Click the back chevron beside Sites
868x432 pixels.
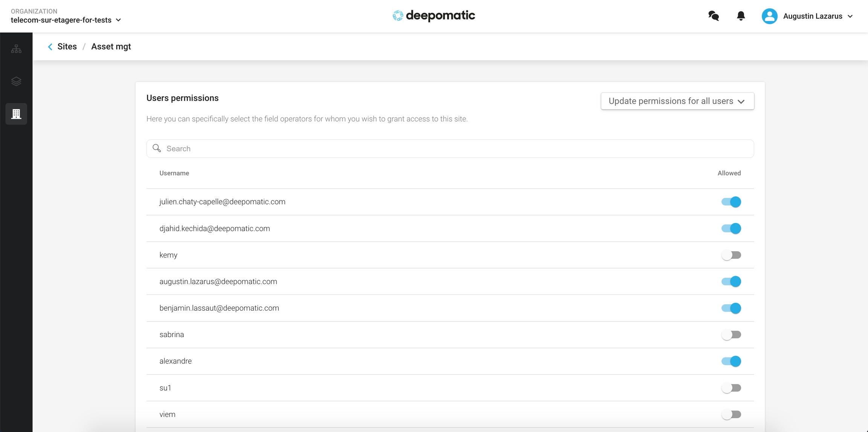pyautogui.click(x=50, y=47)
